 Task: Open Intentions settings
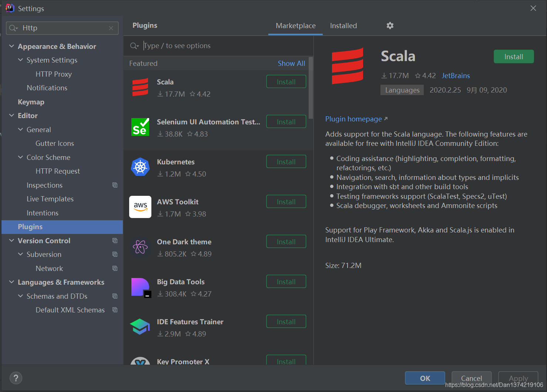click(x=43, y=213)
